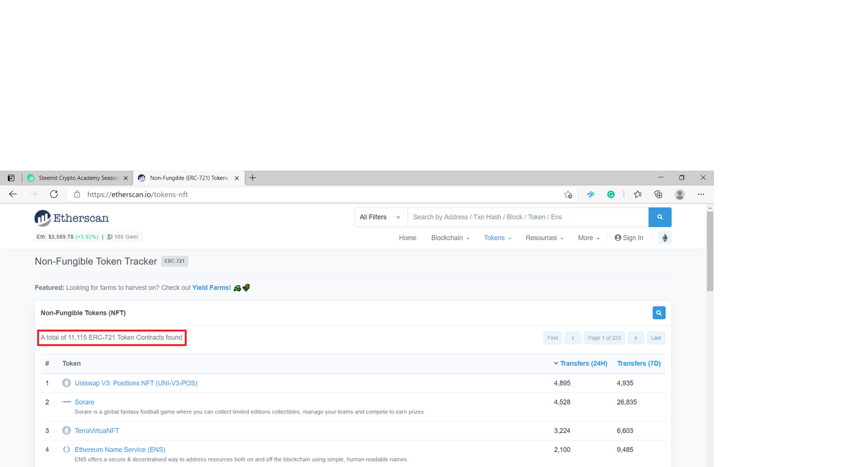Open the All Filters dropdown
This screenshot has width=868, height=467.
tap(380, 217)
